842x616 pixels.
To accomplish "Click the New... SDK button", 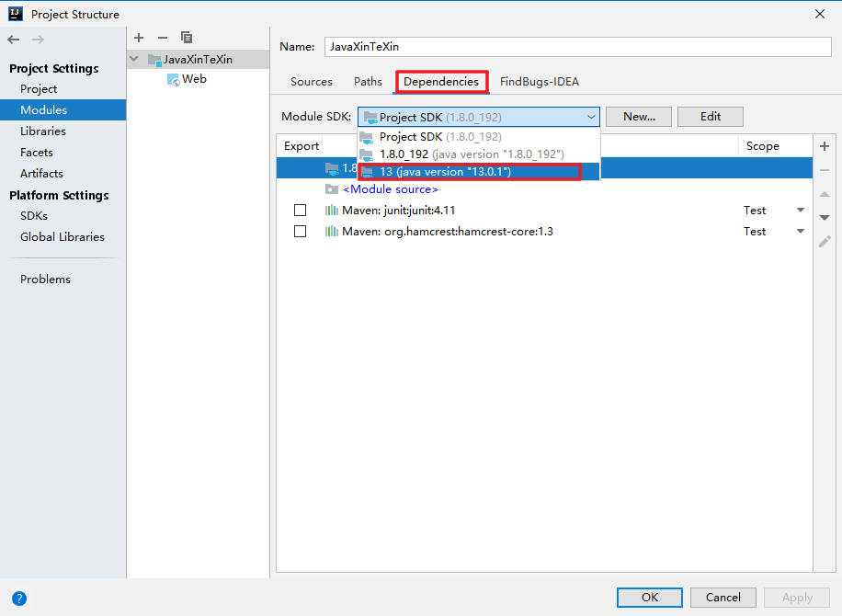I will point(639,117).
